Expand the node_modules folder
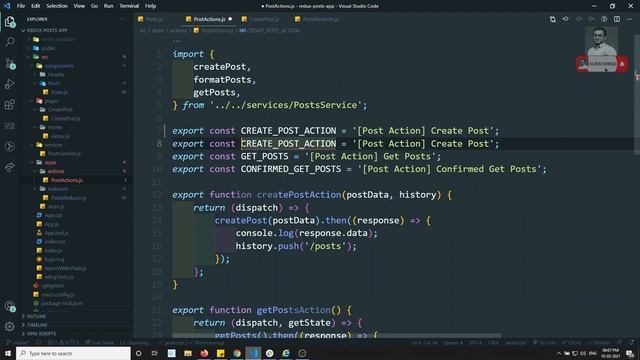 click(58, 39)
